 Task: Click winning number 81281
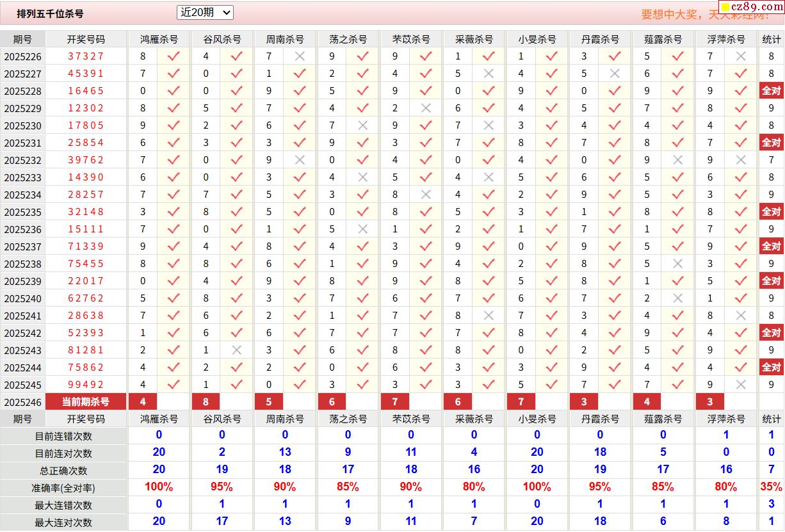(x=86, y=350)
